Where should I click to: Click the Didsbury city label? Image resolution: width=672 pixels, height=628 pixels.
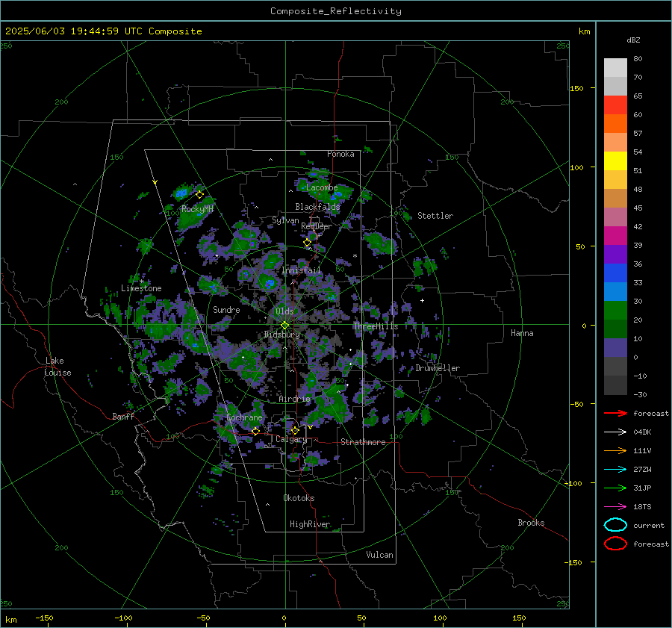click(281, 335)
